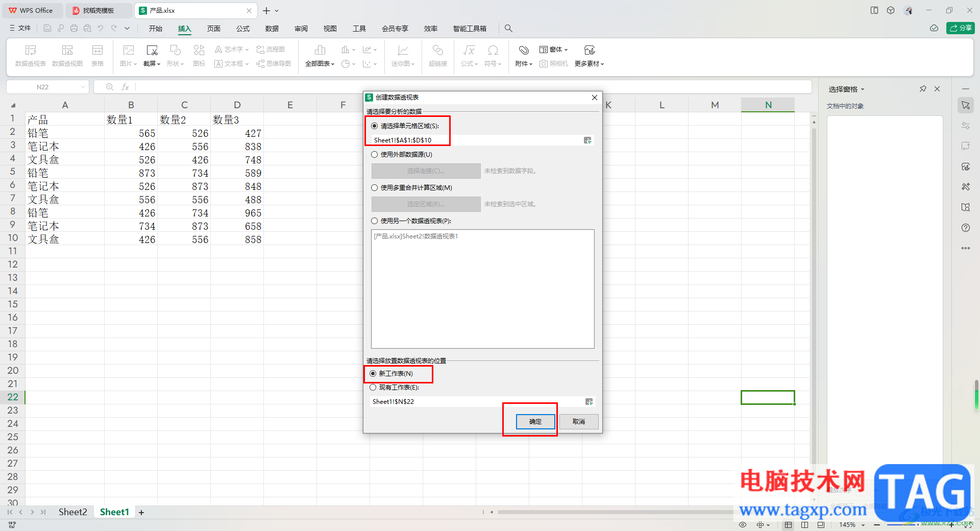Select 现有工作表 radio option
This screenshot has height=531, width=980.
tap(373, 388)
